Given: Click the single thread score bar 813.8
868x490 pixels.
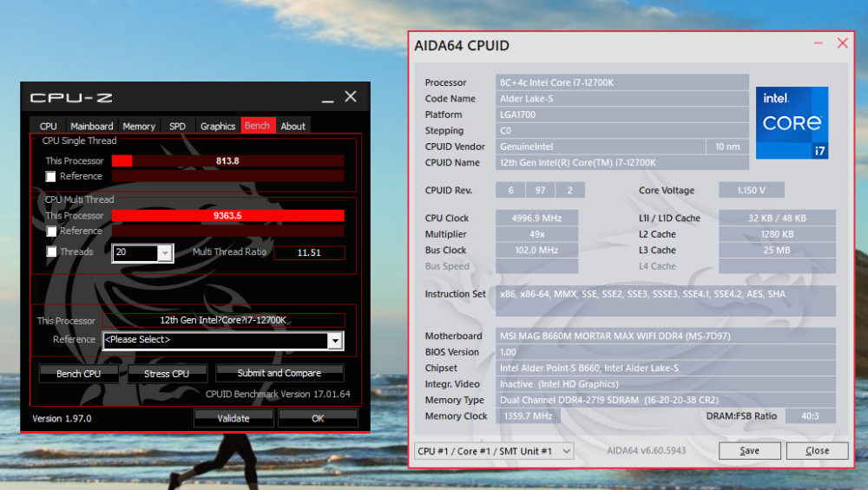Looking at the screenshot, I should (x=228, y=161).
